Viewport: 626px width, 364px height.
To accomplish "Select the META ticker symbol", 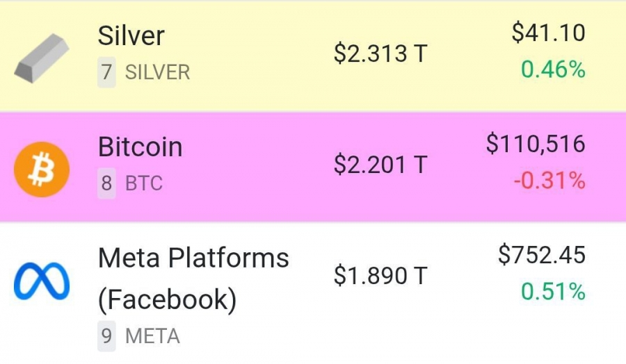I will pyautogui.click(x=152, y=337).
